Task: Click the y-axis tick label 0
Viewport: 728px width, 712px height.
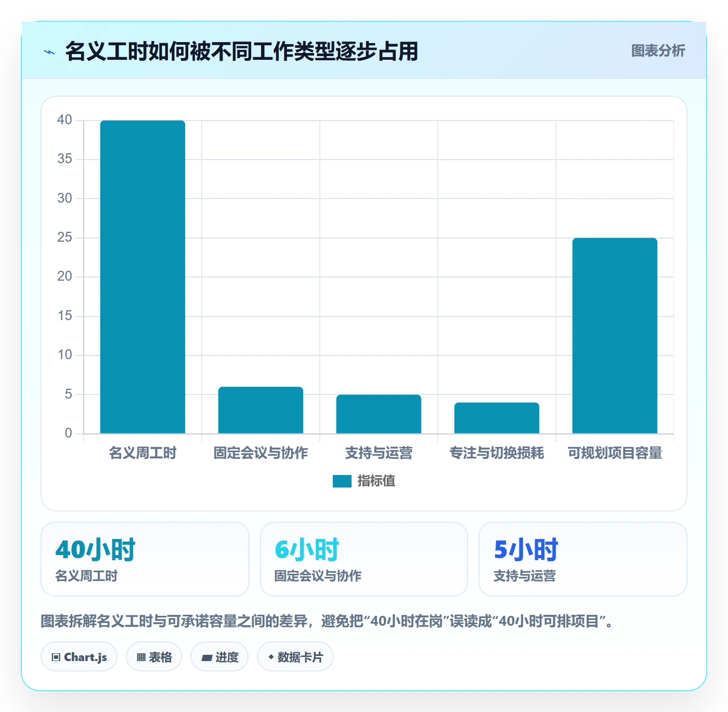Action: [68, 433]
